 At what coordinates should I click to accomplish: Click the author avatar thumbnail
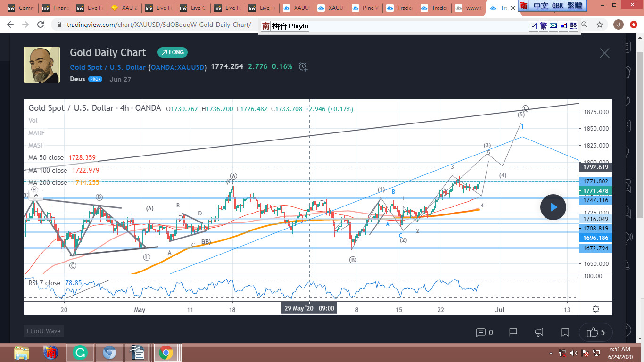pos(42,65)
